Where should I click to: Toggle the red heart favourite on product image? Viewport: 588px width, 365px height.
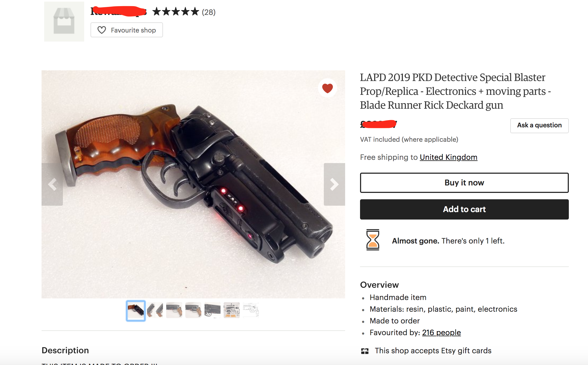click(327, 88)
